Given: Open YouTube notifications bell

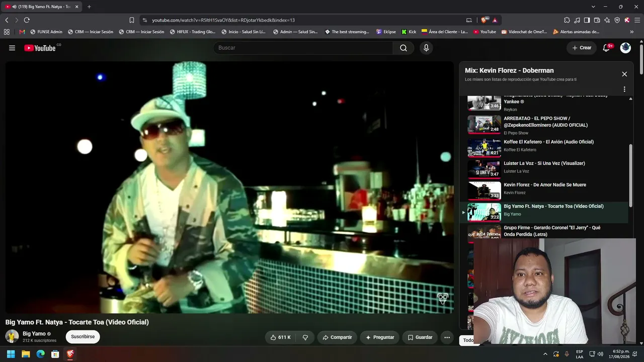Looking at the screenshot, I should tap(607, 48).
